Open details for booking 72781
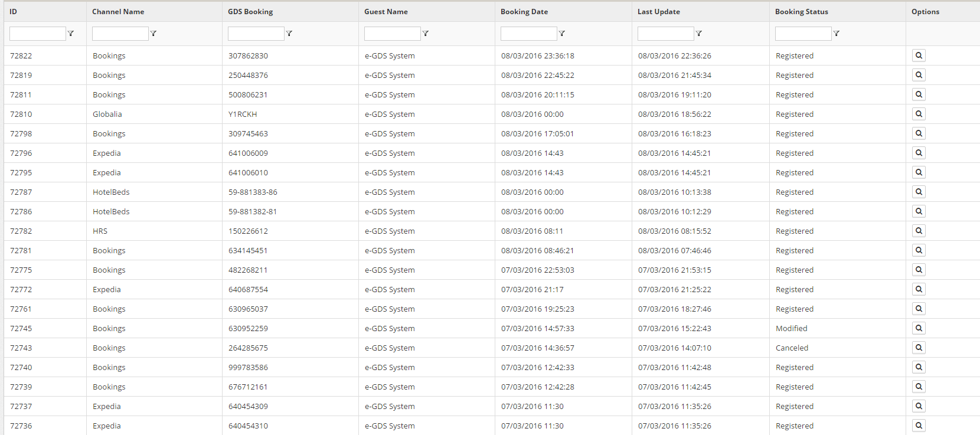Viewport: 980px width, 435px height. 919,250
